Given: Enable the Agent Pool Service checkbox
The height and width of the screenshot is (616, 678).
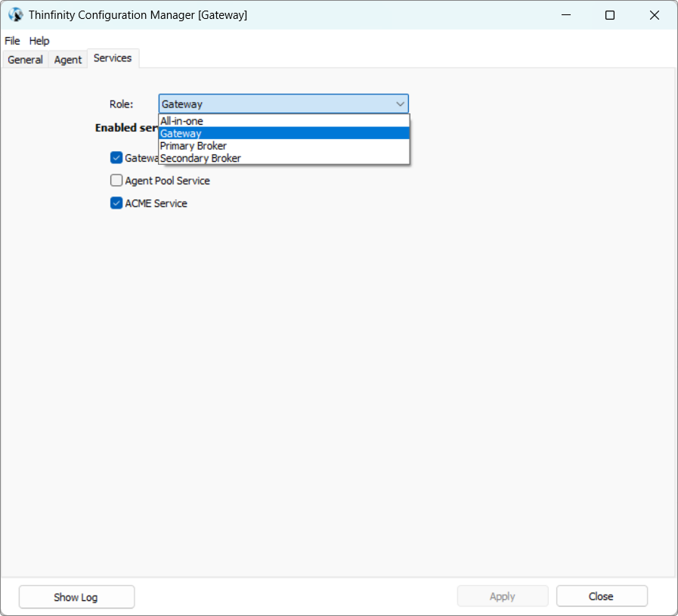Looking at the screenshot, I should click(x=116, y=181).
